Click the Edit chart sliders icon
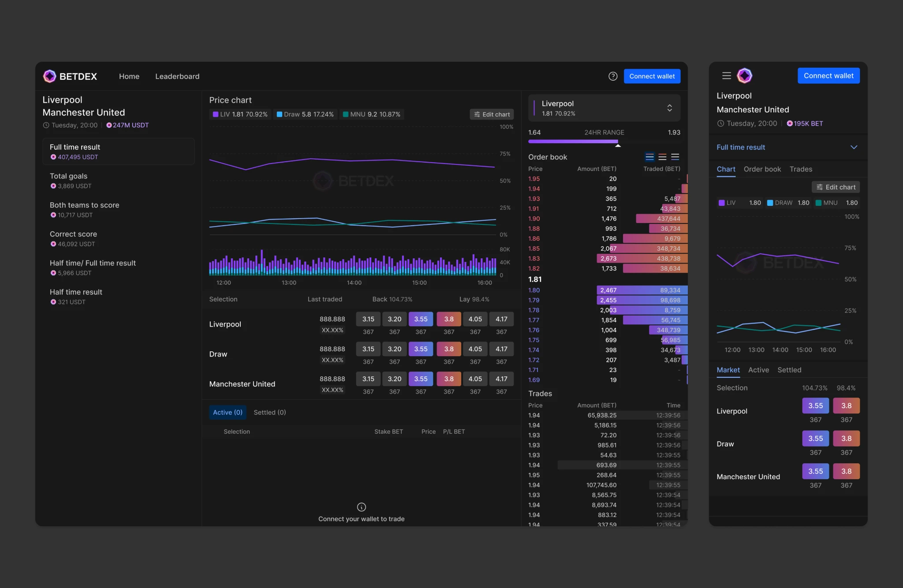903x588 pixels. [x=478, y=114]
